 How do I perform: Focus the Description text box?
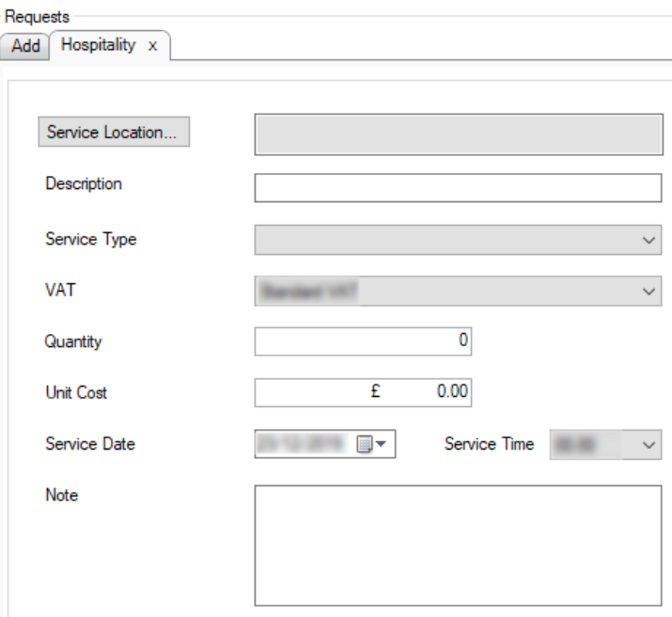tap(458, 188)
